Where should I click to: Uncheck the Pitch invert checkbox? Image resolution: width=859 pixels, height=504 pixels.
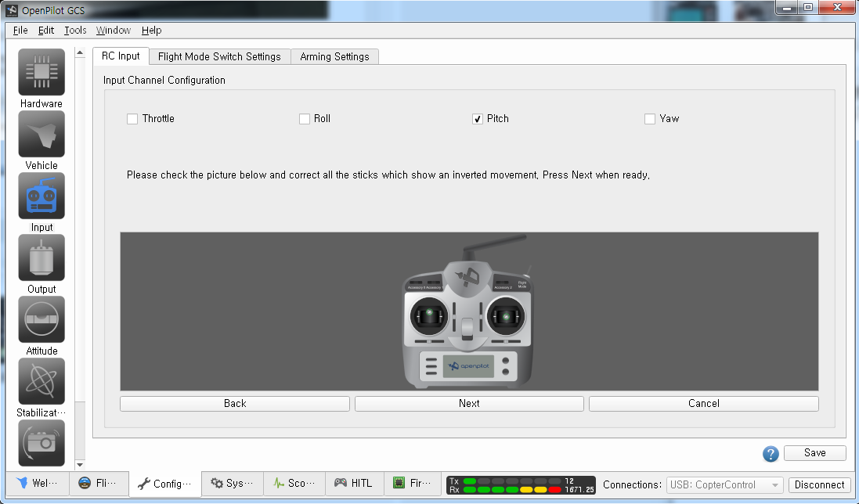point(477,119)
